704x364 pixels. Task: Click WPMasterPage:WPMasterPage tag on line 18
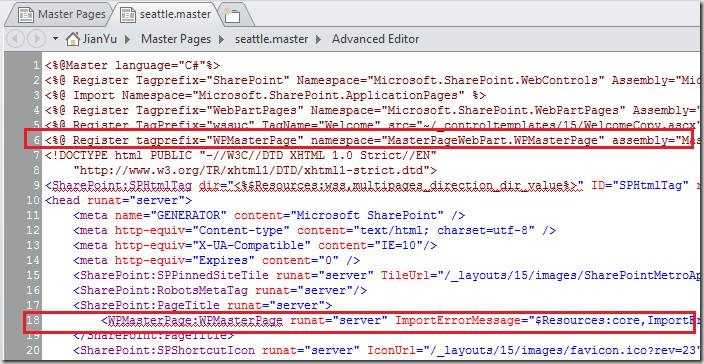[195, 320]
